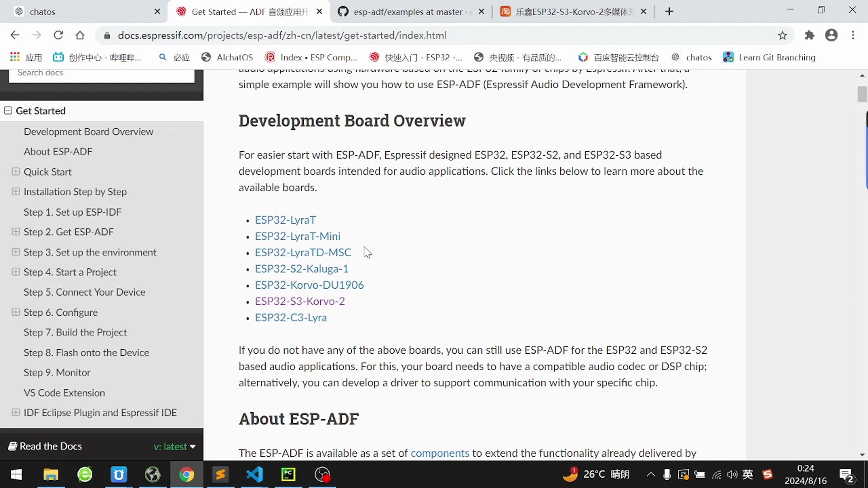Expand Step 4. Start a Project
Viewport: 868px width, 488px height.
coord(16,272)
